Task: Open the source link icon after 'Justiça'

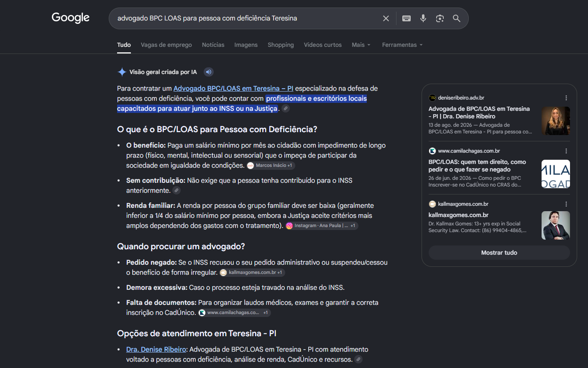Action: tap(286, 108)
